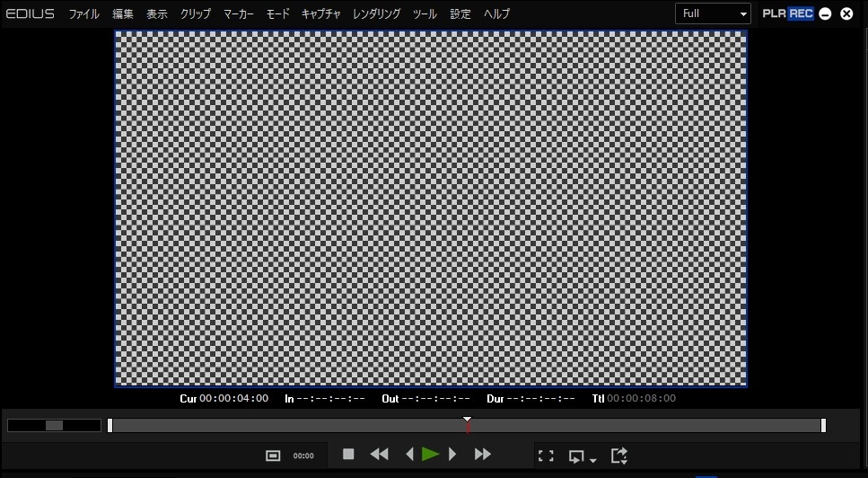Step to the previous frame
868x478 pixels.
point(409,455)
